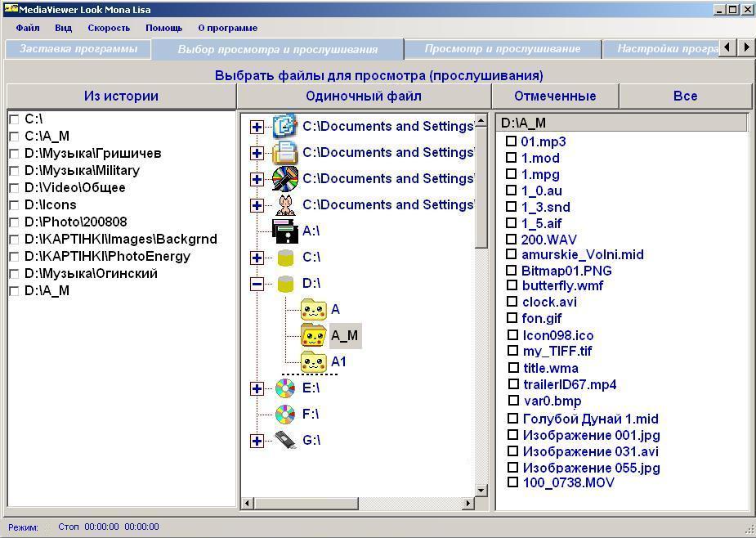The height and width of the screenshot is (538, 756).
Task: Select the A_M folder in the tree
Action: (x=345, y=336)
